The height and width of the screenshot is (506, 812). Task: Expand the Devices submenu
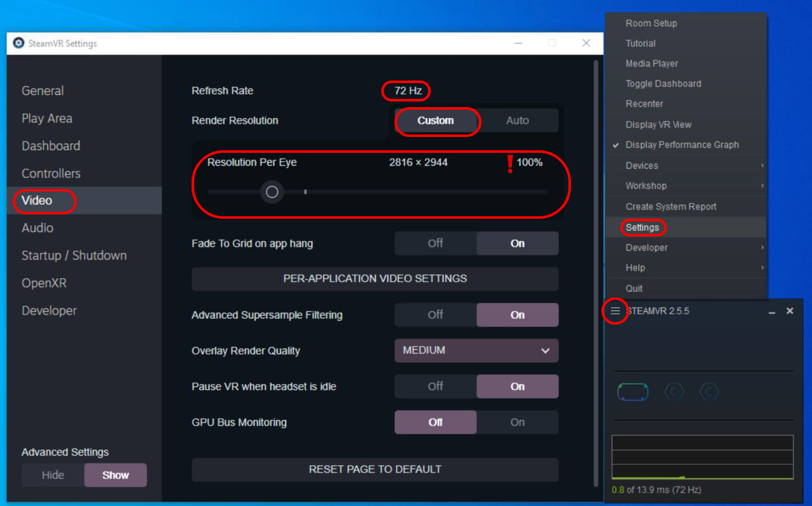pyautogui.click(x=686, y=165)
